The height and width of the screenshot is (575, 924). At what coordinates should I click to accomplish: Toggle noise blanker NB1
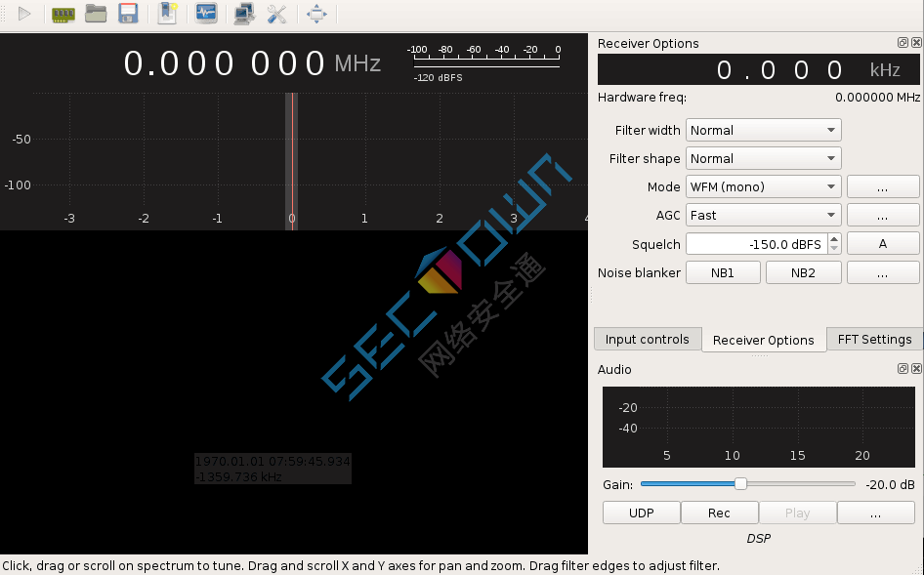click(x=723, y=272)
